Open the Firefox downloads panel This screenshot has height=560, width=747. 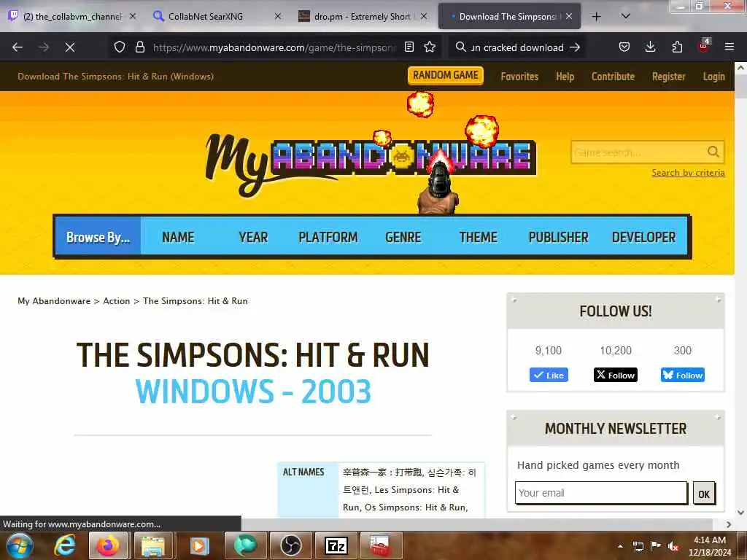pyautogui.click(x=650, y=47)
